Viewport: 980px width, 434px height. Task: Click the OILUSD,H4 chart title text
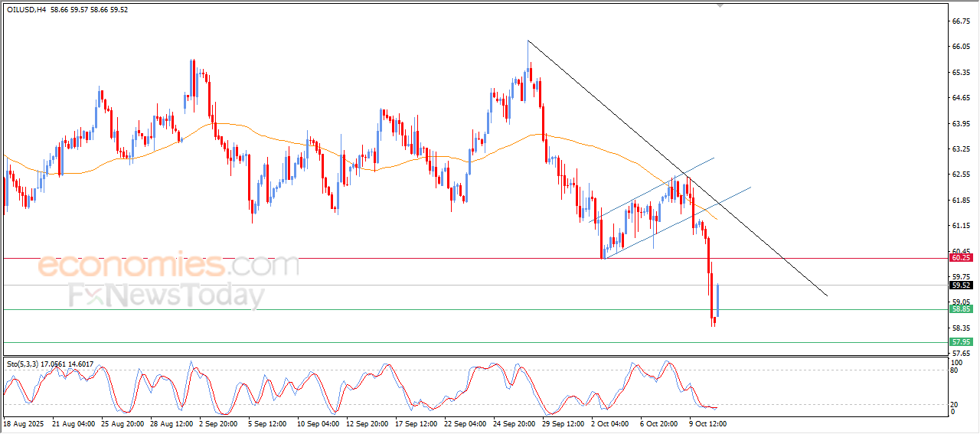25,10
